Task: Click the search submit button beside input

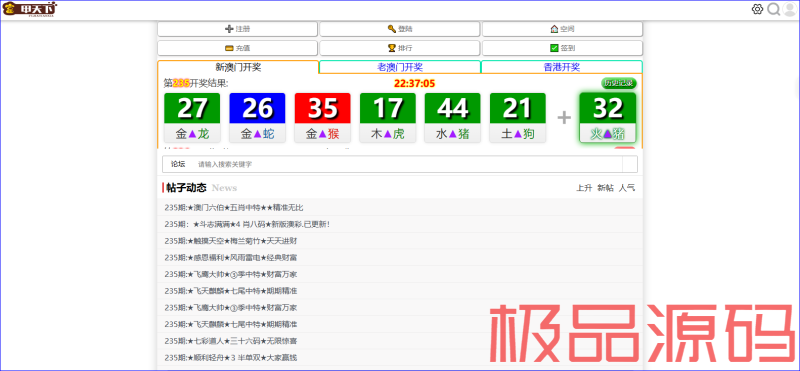Action: click(x=630, y=164)
